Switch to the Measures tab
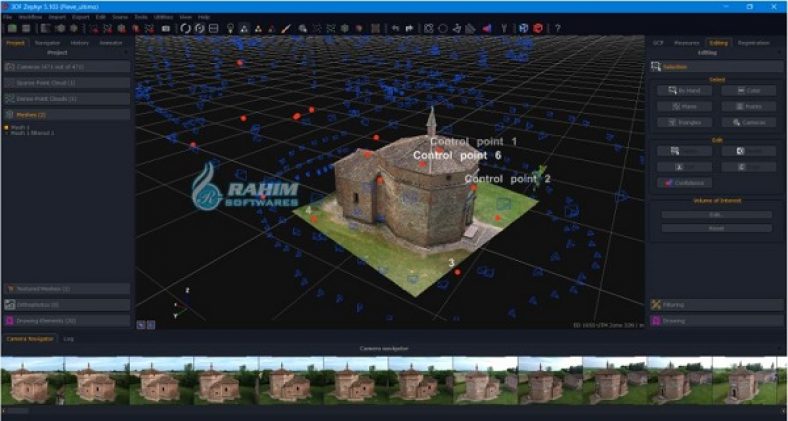The width and height of the screenshot is (788, 421). (x=686, y=43)
